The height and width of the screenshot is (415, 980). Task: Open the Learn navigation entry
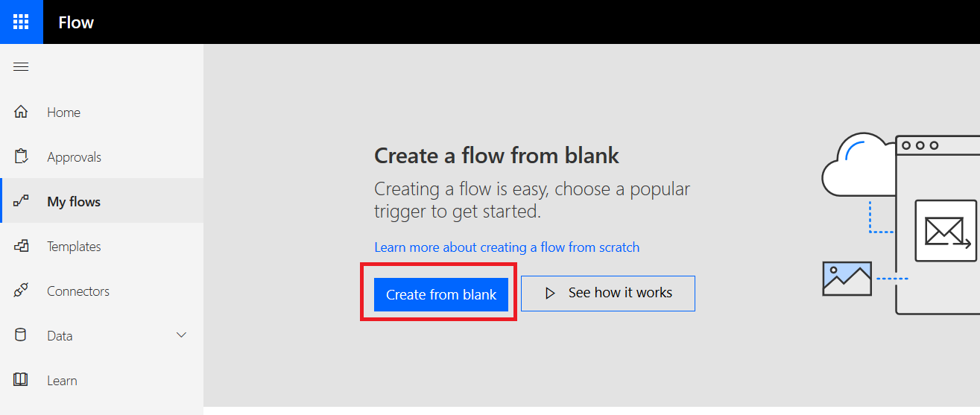coord(62,381)
